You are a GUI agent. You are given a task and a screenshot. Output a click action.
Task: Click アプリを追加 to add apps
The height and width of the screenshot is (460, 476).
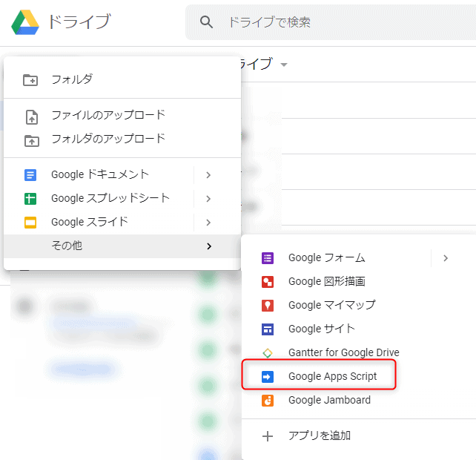[x=319, y=436]
